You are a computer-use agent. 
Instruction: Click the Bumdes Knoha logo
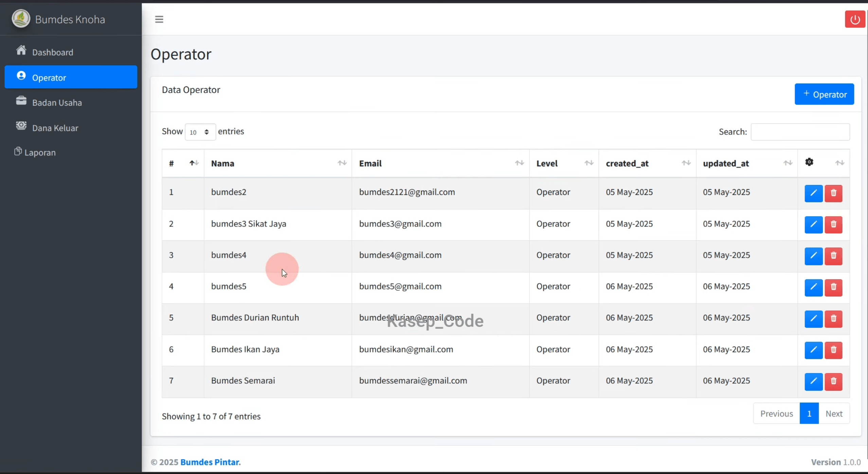point(21,19)
